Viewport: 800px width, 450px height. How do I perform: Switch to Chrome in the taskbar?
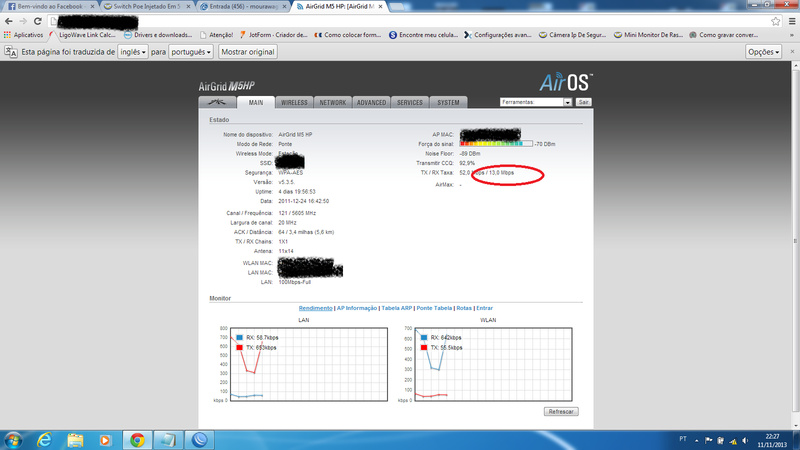pos(137,440)
